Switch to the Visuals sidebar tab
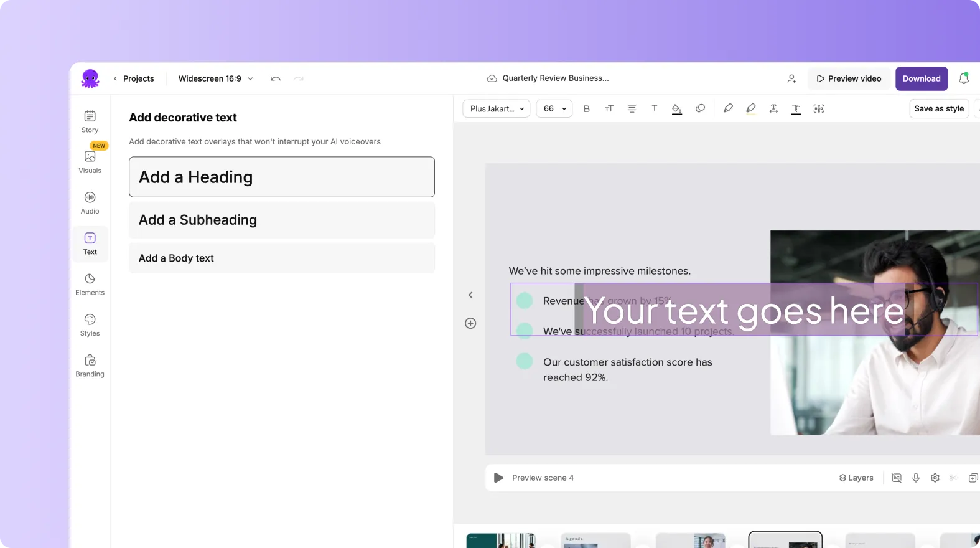The height and width of the screenshot is (548, 980). (90, 162)
